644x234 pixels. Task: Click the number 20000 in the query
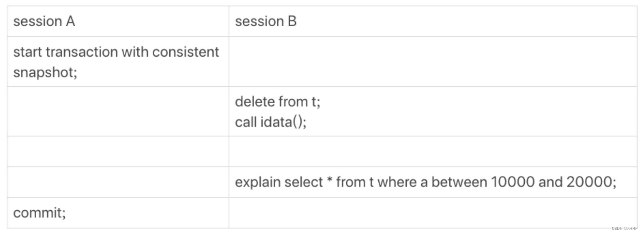click(588, 182)
